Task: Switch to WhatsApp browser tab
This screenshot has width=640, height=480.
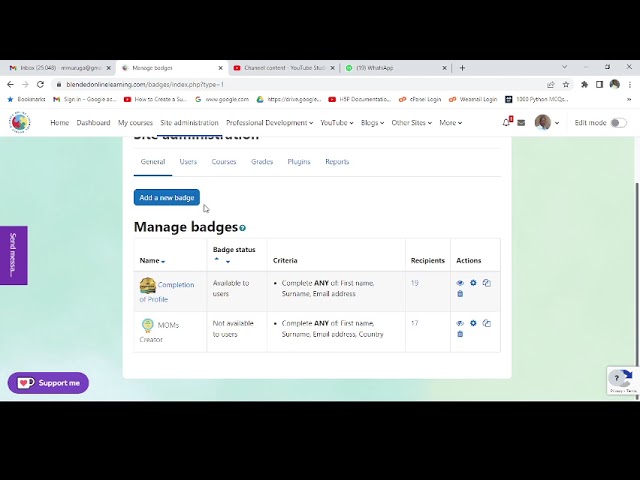Action: (396, 68)
